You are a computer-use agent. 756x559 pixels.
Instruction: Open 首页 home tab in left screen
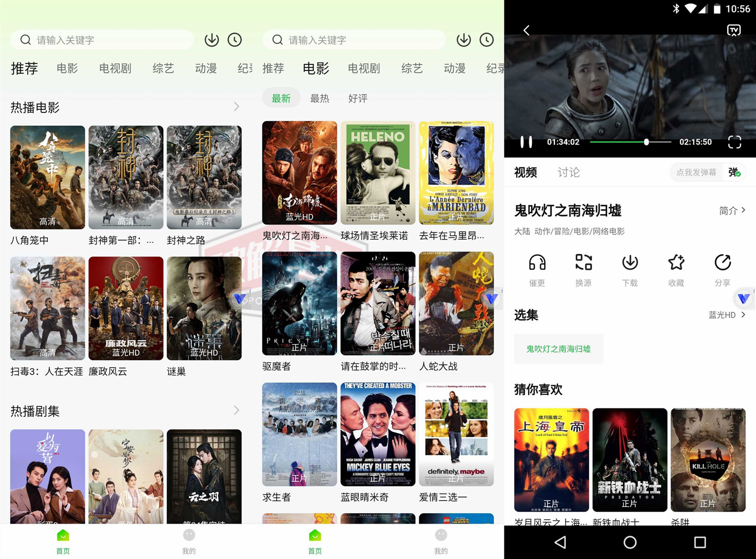point(63,542)
